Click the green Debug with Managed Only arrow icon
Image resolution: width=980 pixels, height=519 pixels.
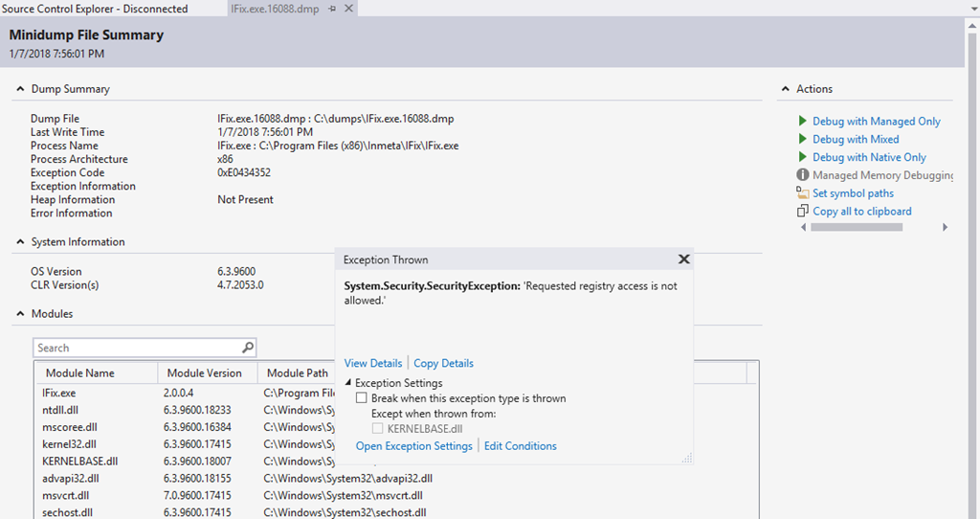(x=803, y=122)
